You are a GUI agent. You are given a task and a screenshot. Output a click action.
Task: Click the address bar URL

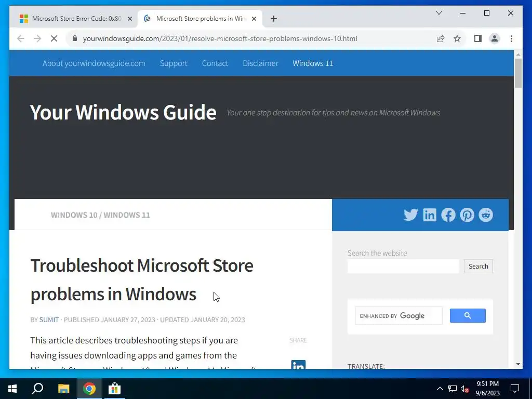[220, 38]
